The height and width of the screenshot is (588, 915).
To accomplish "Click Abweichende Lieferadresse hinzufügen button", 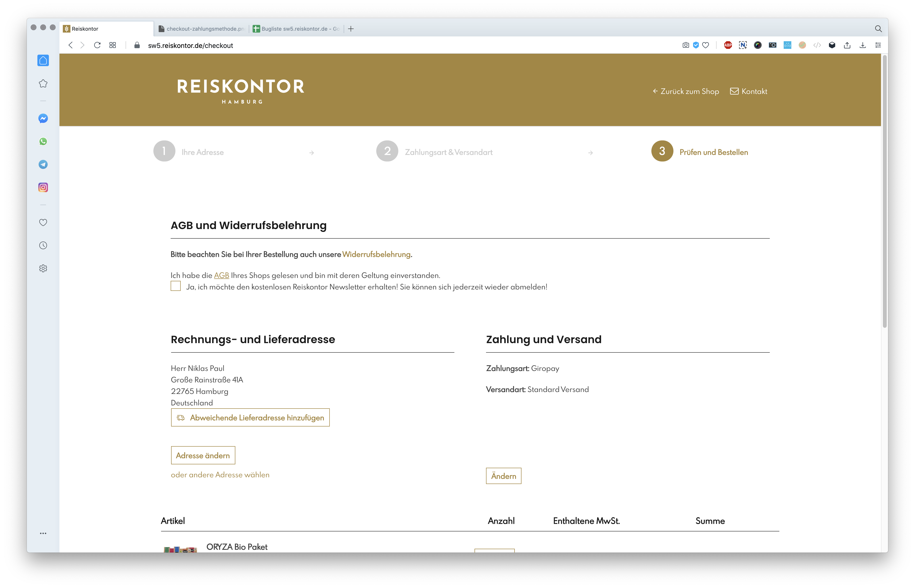I will (250, 418).
